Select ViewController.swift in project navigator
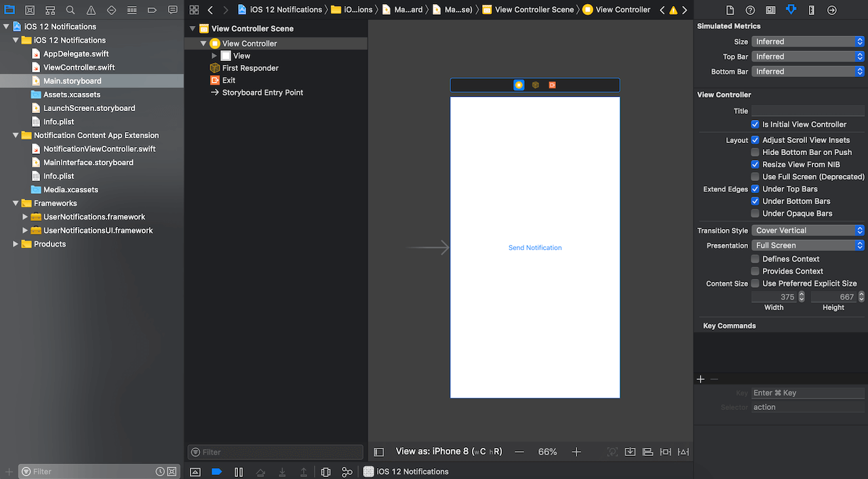Viewport: 868px width, 479px height. click(79, 67)
